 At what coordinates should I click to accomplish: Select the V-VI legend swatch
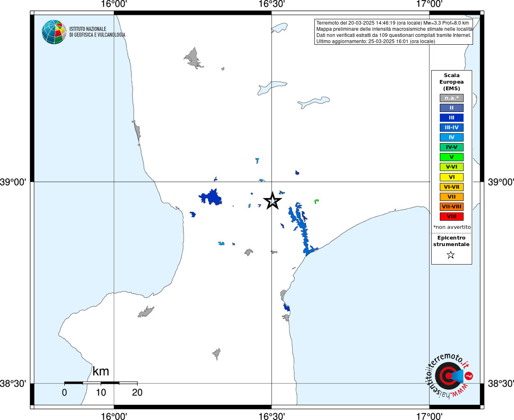(x=452, y=167)
